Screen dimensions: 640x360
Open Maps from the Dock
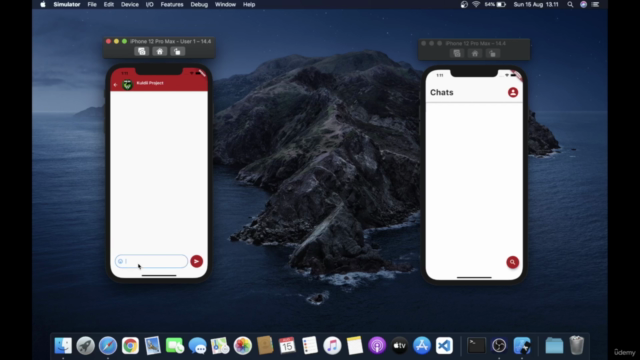220,346
